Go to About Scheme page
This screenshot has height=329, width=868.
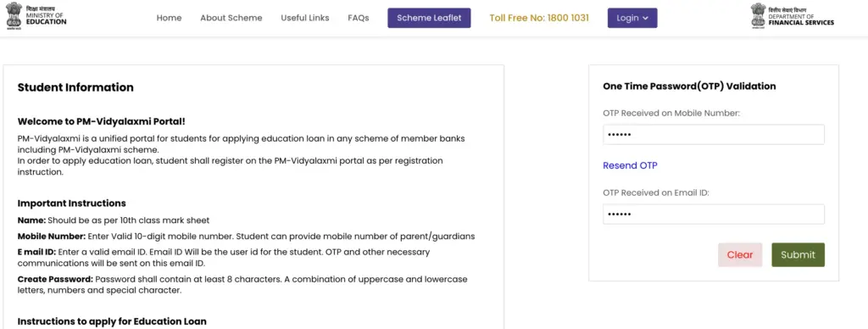231,18
